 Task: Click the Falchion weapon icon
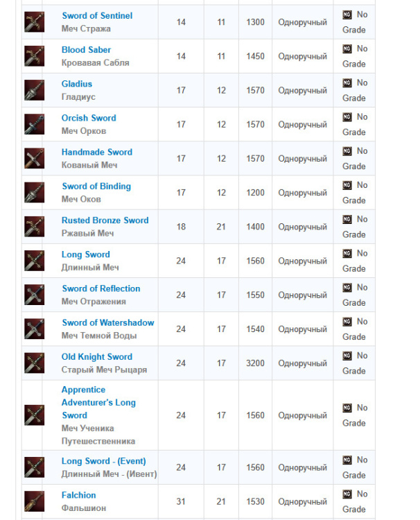coord(34,502)
